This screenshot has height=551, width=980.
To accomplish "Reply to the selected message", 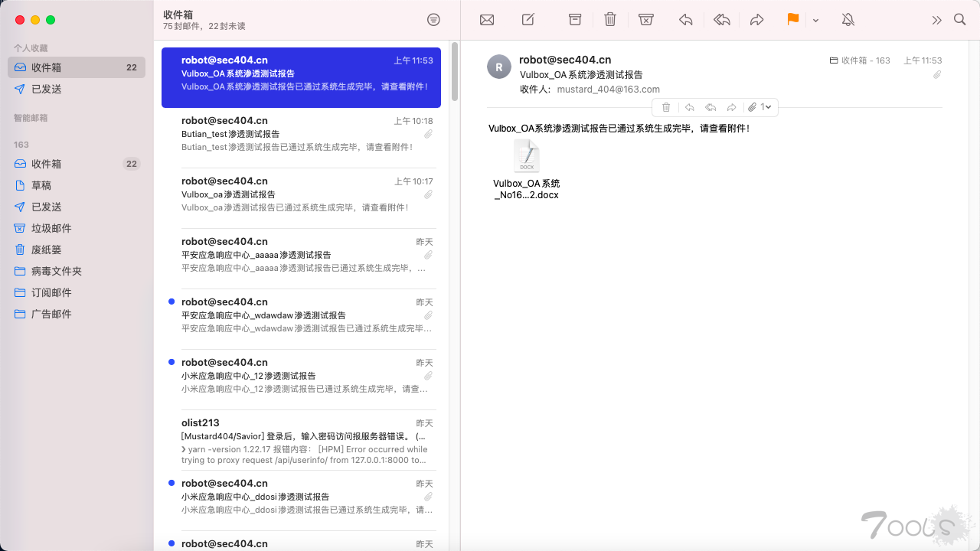I will click(x=686, y=20).
